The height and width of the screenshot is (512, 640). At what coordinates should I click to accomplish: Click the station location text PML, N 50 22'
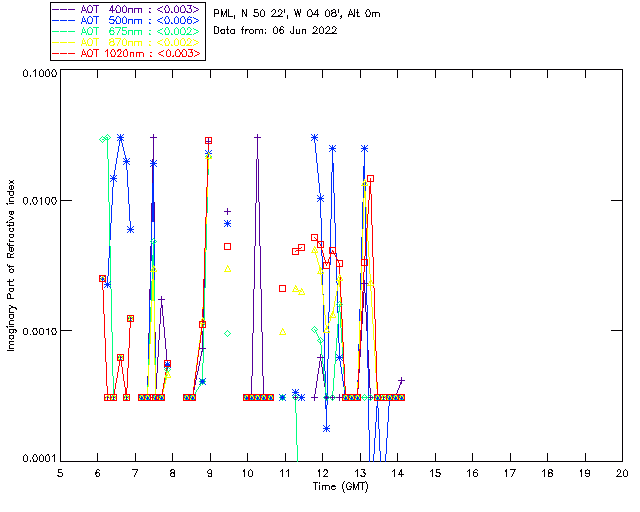(x=296, y=15)
